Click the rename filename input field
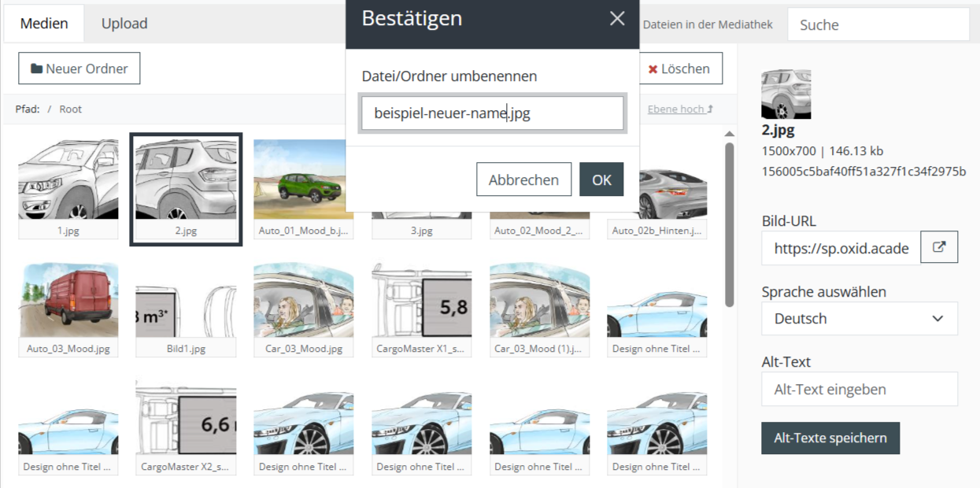The width and height of the screenshot is (980, 488). [x=492, y=113]
